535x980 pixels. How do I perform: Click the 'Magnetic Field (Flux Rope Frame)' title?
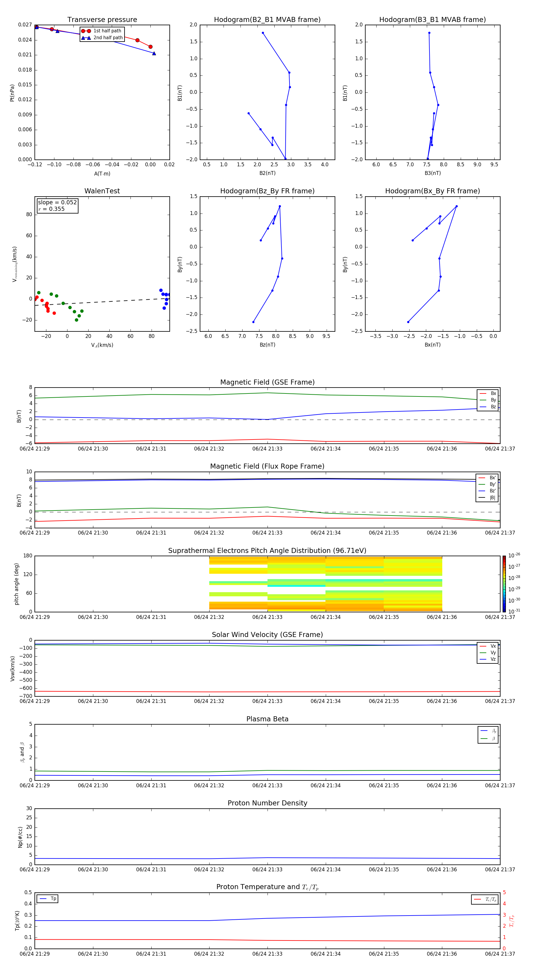(267, 467)
